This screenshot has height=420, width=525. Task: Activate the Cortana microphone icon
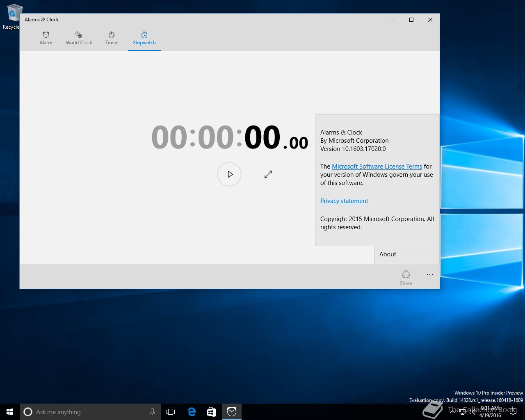pos(152,412)
